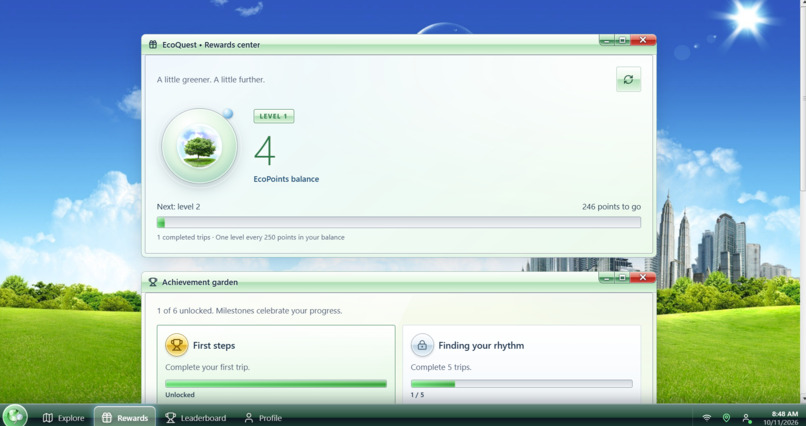Open the Profile tab
This screenshot has height=426, width=806.
click(x=263, y=418)
